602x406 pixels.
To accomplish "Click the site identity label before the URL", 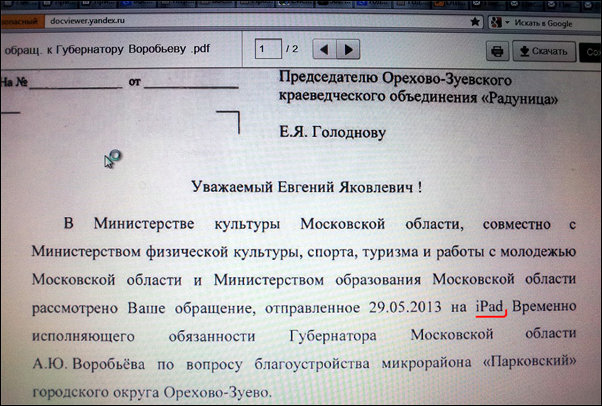I will point(19,18).
